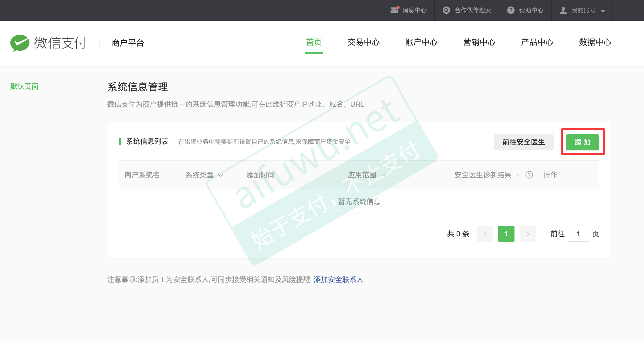Click the 商户系统名 column header
The image size is (644, 341).
click(x=142, y=175)
